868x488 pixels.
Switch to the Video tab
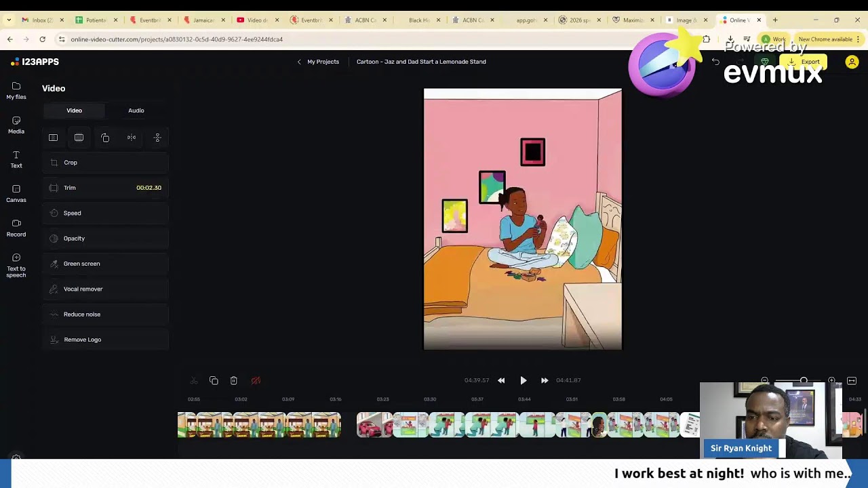(74, 110)
